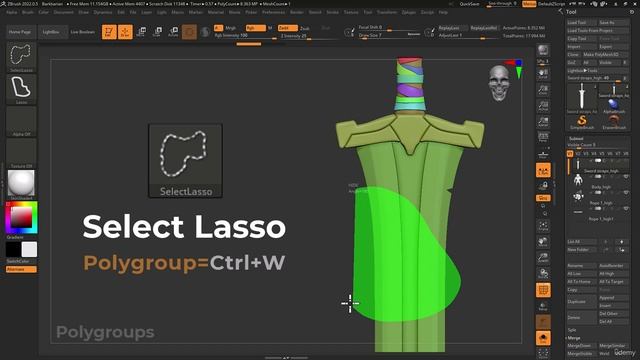The width and height of the screenshot is (640, 360).
Task: Click Make PolyMesh3D button
Action: pyautogui.click(x=606, y=55)
